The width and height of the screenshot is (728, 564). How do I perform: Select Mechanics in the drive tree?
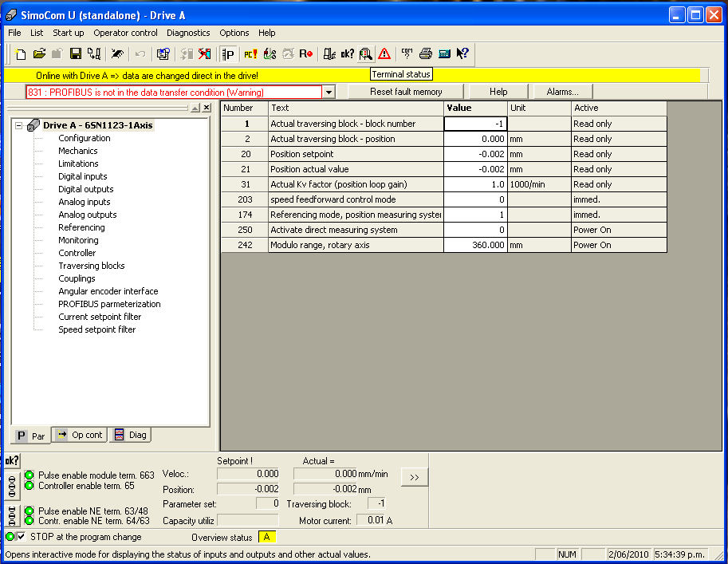(78, 151)
